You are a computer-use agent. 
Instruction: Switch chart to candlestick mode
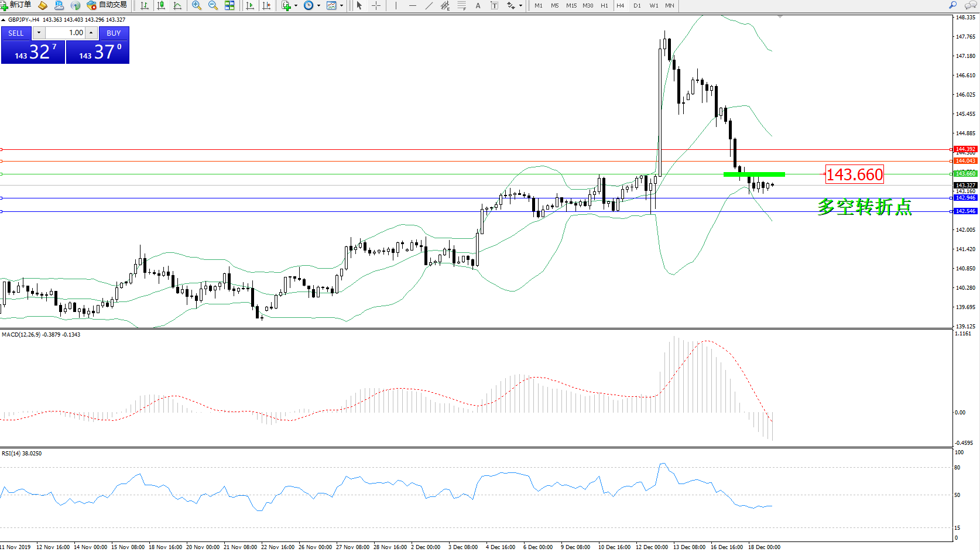[161, 5]
